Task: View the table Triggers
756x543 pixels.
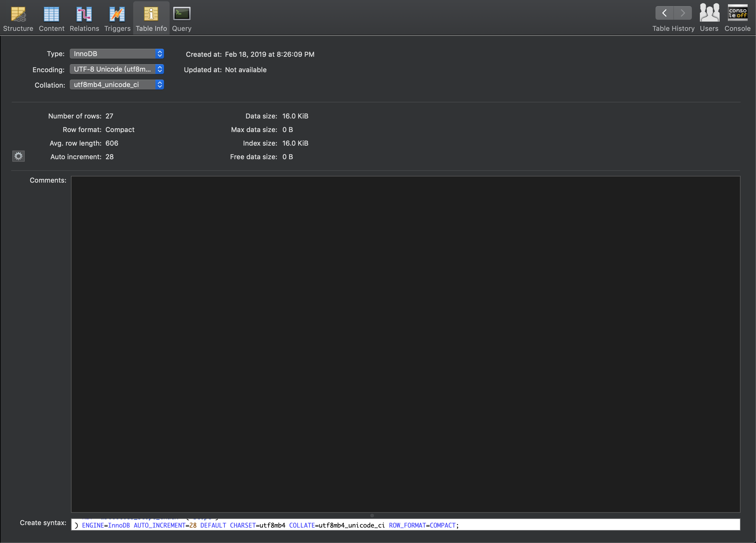Action: coord(117,17)
